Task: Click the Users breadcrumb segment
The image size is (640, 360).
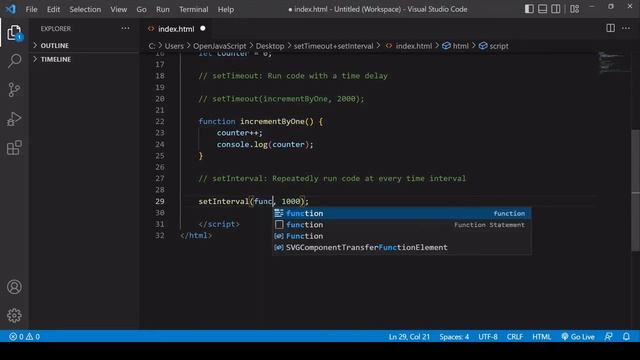Action: (174, 46)
